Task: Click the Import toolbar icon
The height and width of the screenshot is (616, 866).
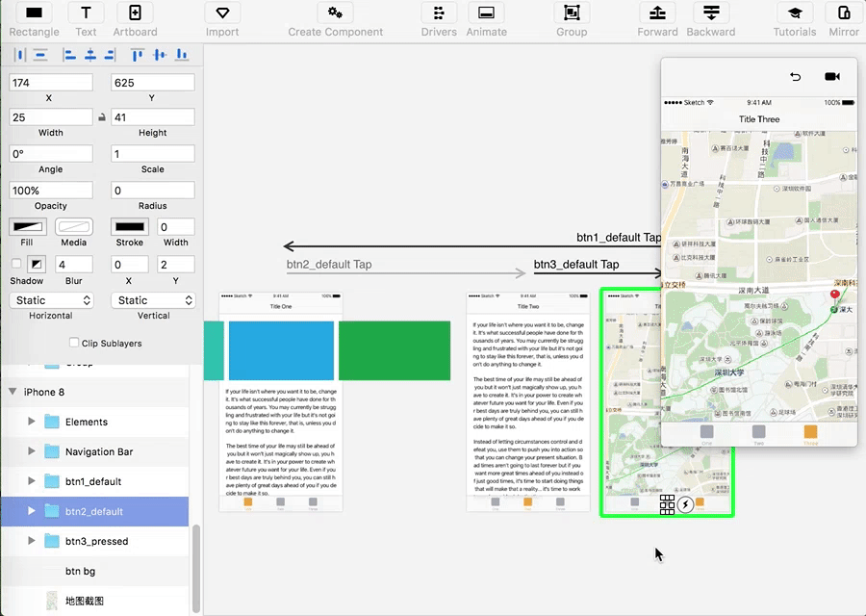Action: click(x=222, y=13)
